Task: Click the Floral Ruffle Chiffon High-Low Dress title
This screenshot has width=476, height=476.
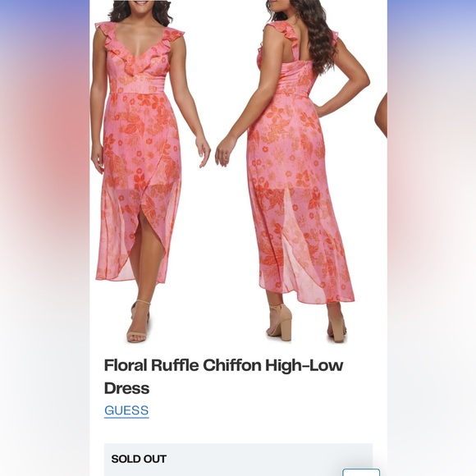Action: 224,377
